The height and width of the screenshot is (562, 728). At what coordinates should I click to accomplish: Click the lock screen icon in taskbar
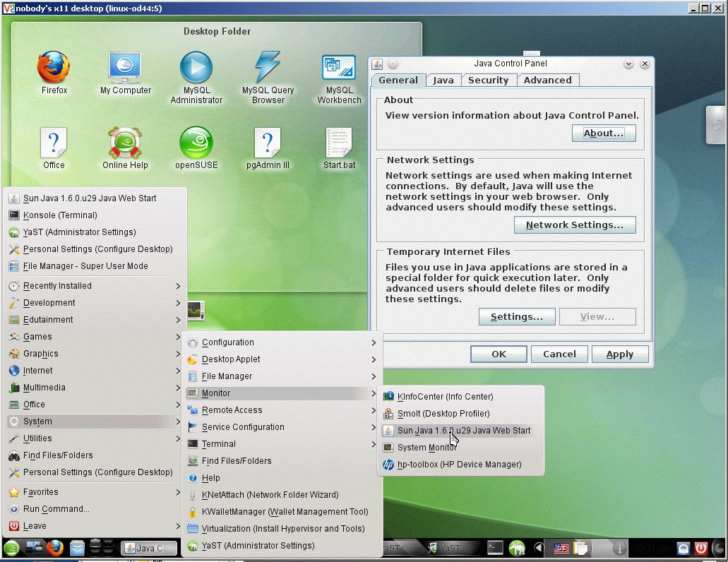point(684,549)
